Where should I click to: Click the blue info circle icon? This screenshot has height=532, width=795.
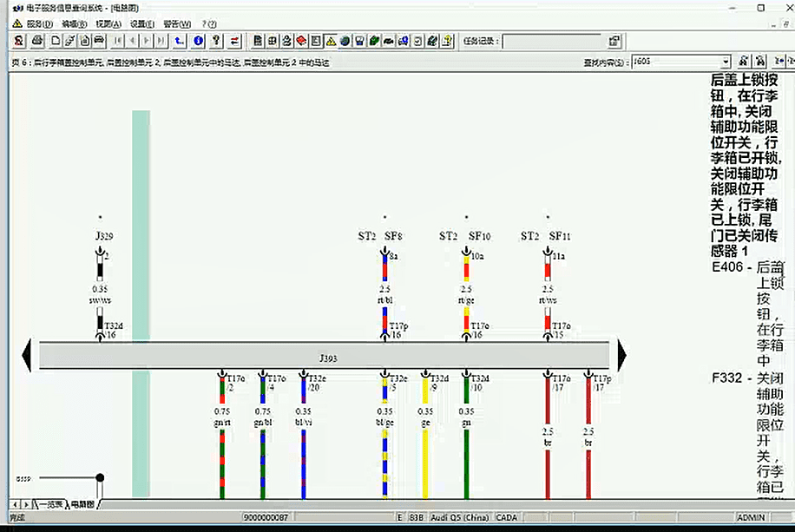tap(198, 40)
